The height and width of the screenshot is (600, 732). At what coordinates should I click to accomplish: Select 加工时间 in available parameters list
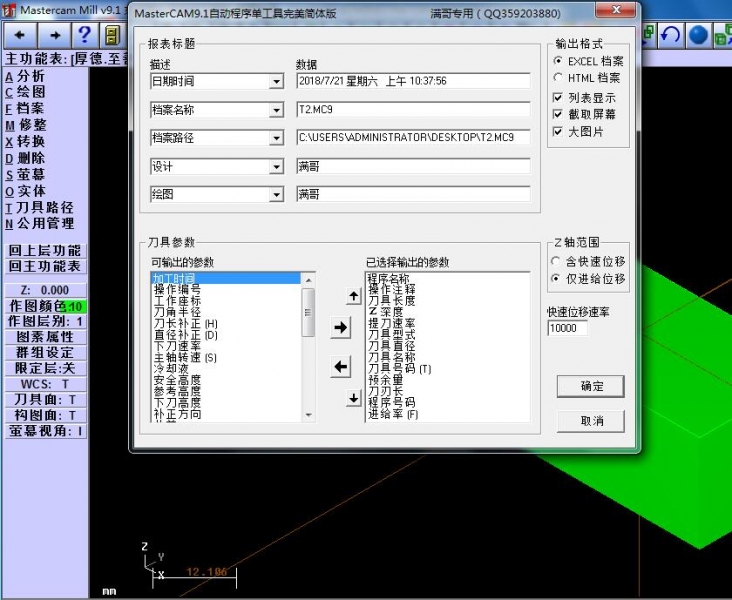[x=226, y=278]
